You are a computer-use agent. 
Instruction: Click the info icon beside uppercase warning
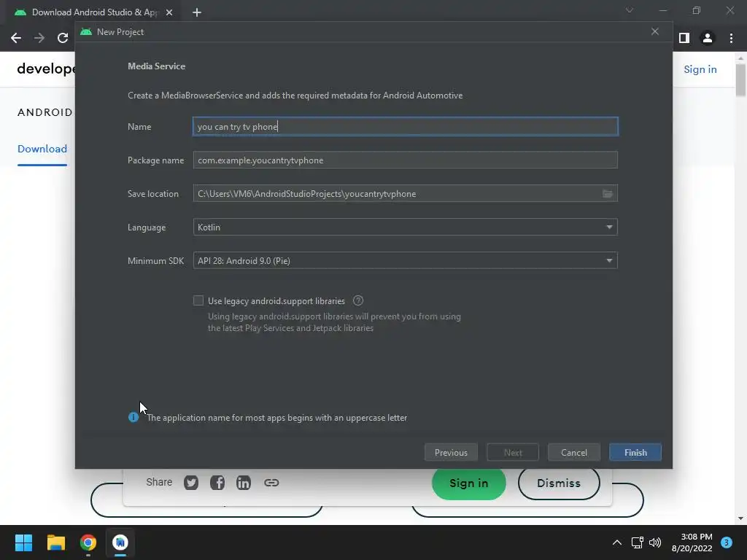pyautogui.click(x=133, y=418)
